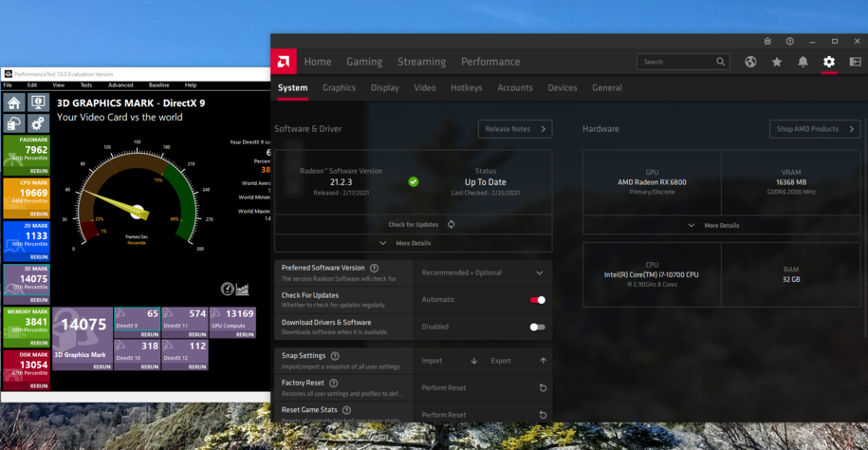
Task: Open the Advanced menu in PerformanceTest
Action: pyautogui.click(x=120, y=85)
